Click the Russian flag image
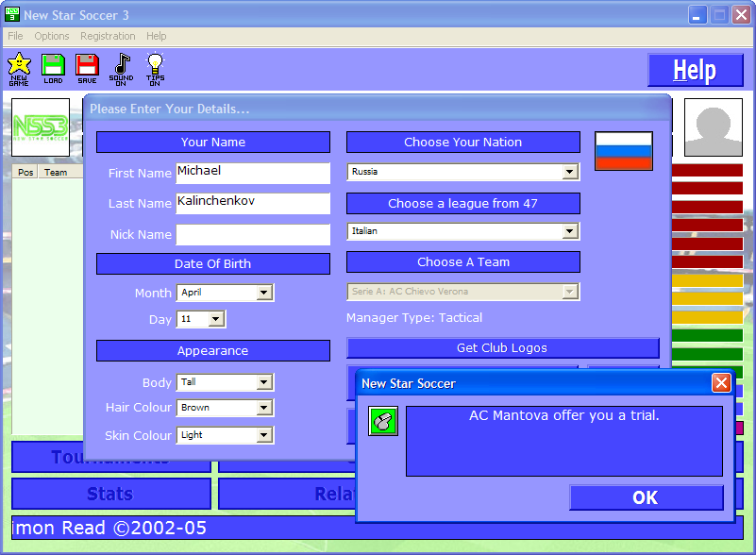Image resolution: width=756 pixels, height=555 pixels. (x=623, y=151)
